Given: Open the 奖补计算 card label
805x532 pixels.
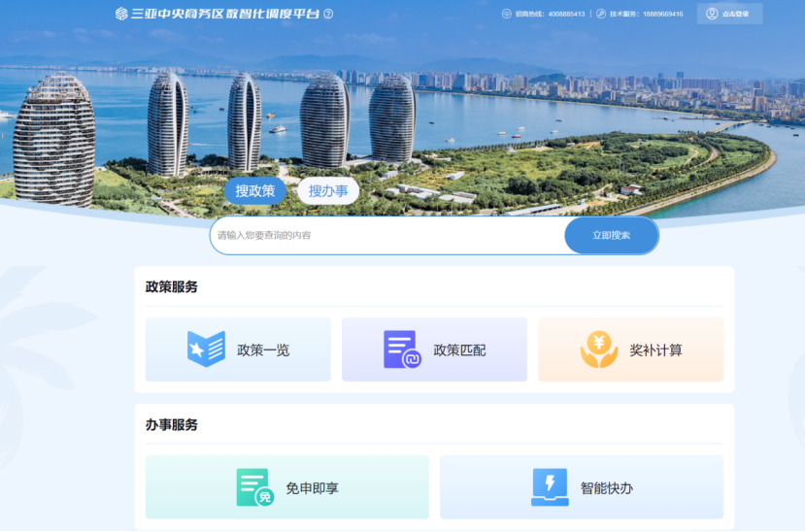Looking at the screenshot, I should tap(655, 350).
